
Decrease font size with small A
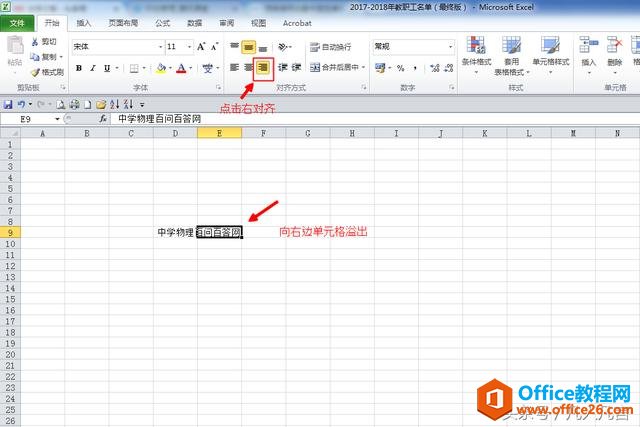(x=215, y=47)
